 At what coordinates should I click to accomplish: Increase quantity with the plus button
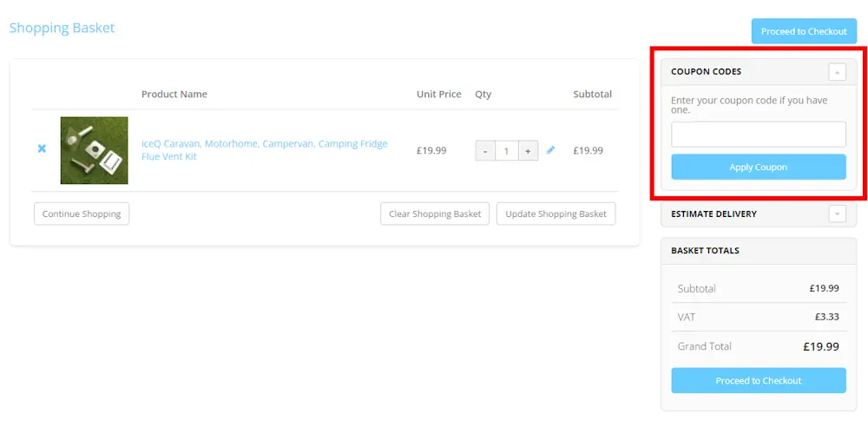tap(528, 151)
